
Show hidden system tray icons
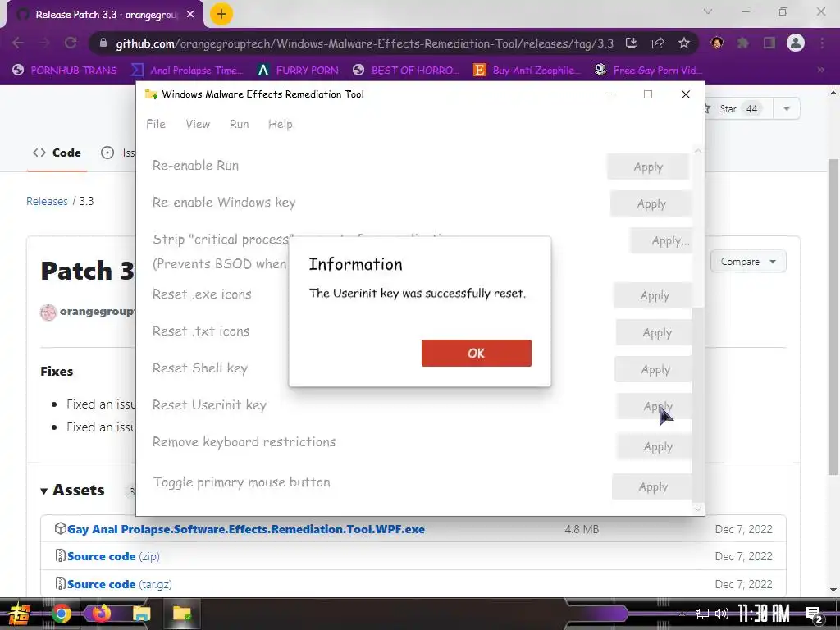pyautogui.click(x=682, y=614)
